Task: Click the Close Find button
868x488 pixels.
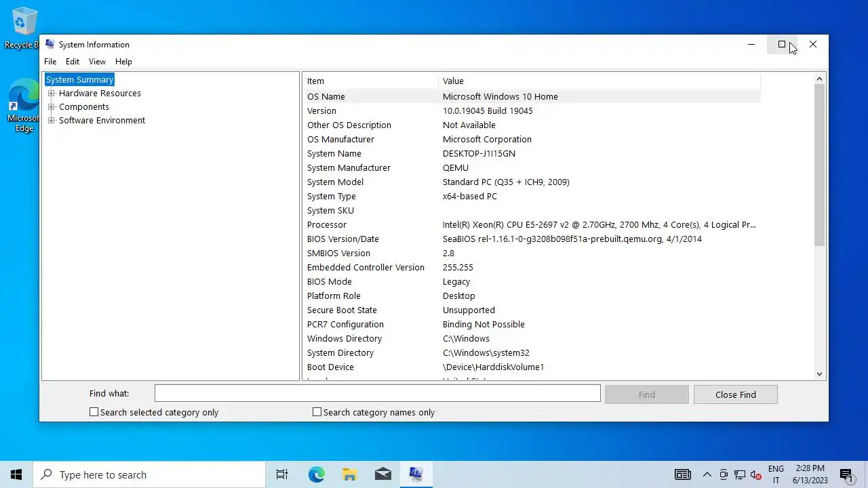Action: (736, 394)
